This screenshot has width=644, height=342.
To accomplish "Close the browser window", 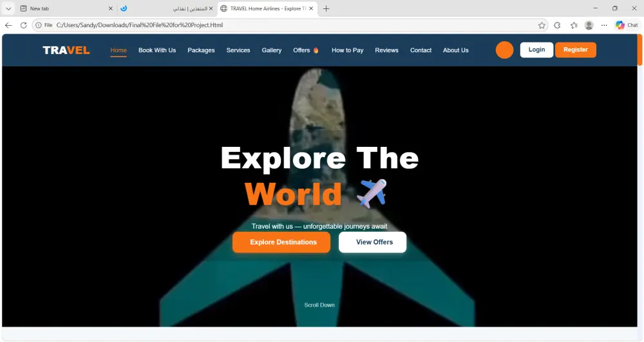I will click(634, 8).
